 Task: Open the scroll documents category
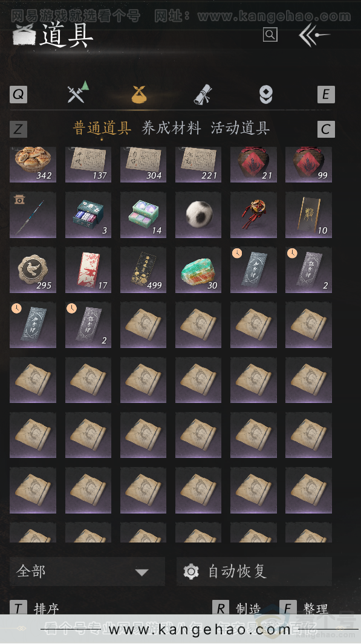coord(203,94)
